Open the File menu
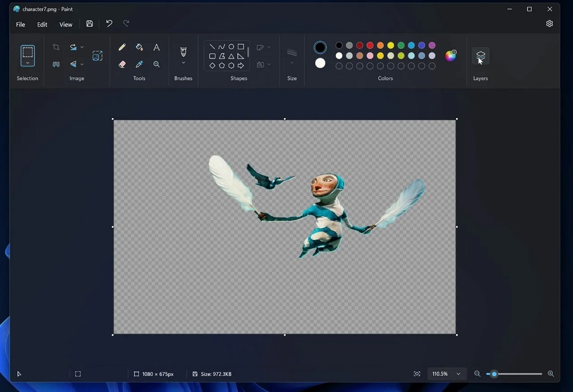The image size is (573, 392). pos(21,25)
